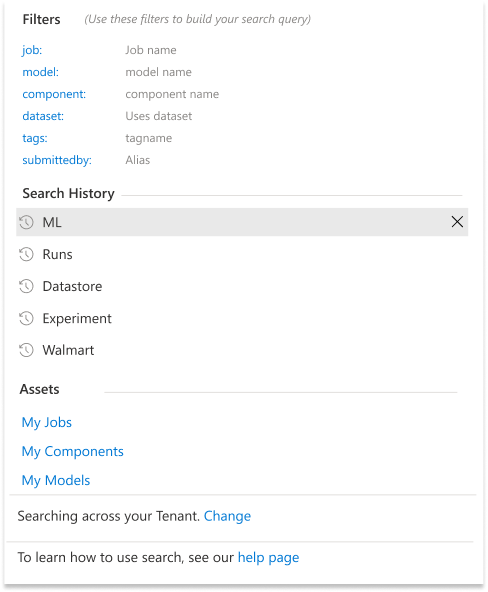Go to My Models

[x=56, y=481]
